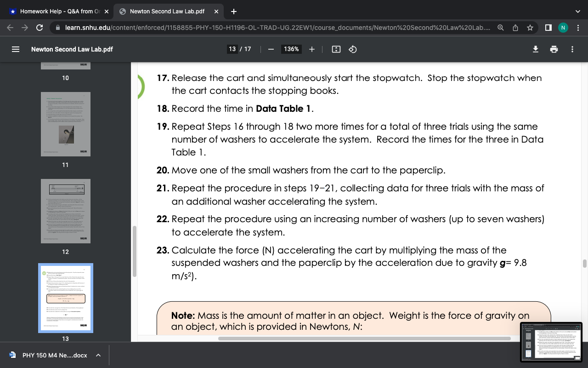Rotate the PDF counterclockwise

pyautogui.click(x=352, y=49)
